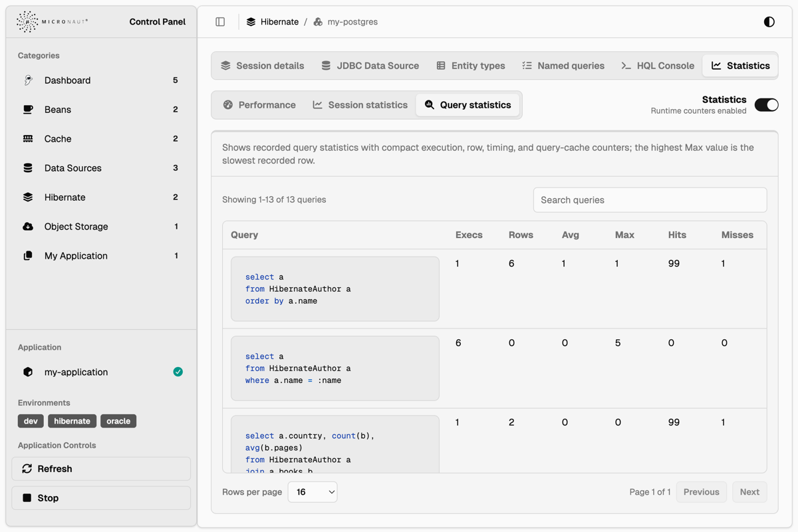Disable the Statistics runtime counters switch
The height and width of the screenshot is (532, 798).
(767, 105)
